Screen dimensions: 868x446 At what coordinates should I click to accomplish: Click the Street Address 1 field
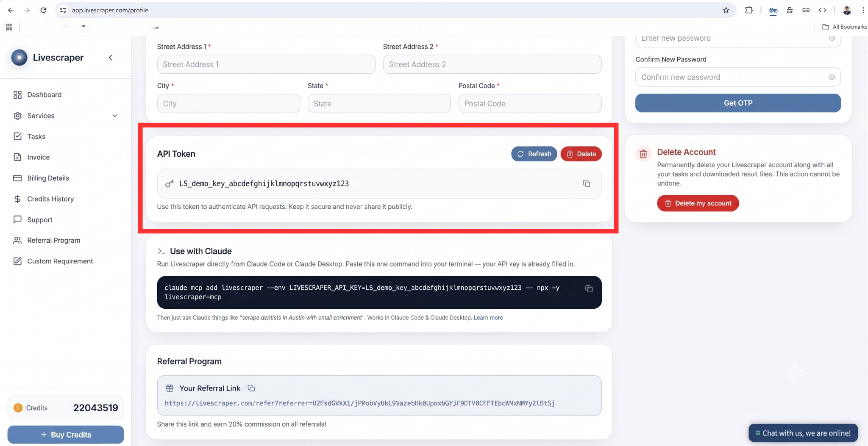tap(266, 64)
